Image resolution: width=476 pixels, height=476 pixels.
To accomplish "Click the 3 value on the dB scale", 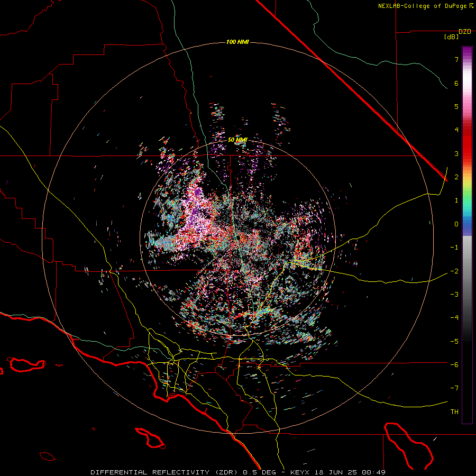I will [x=456, y=153].
